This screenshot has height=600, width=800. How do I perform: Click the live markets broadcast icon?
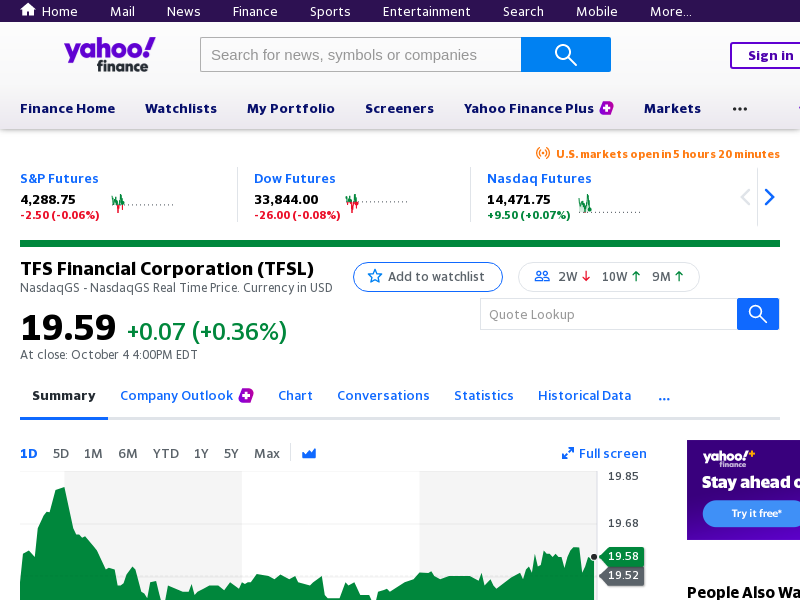pyautogui.click(x=543, y=153)
